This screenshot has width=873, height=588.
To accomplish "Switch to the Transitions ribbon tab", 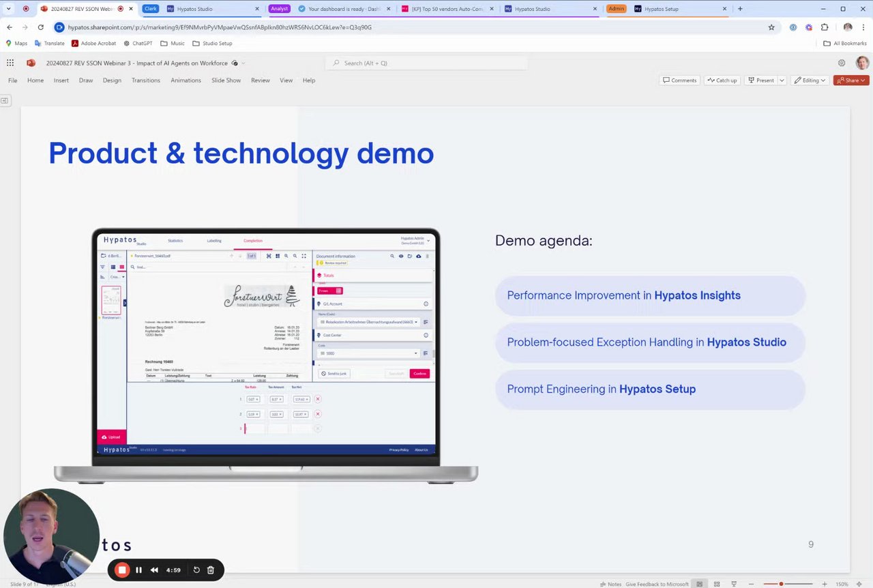I will [x=146, y=80].
